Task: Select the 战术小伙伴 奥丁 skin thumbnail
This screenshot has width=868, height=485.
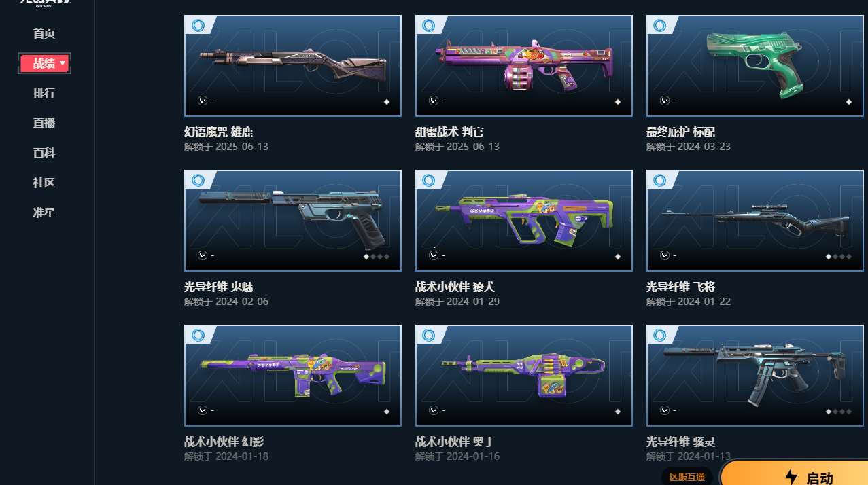Action: 524,376
